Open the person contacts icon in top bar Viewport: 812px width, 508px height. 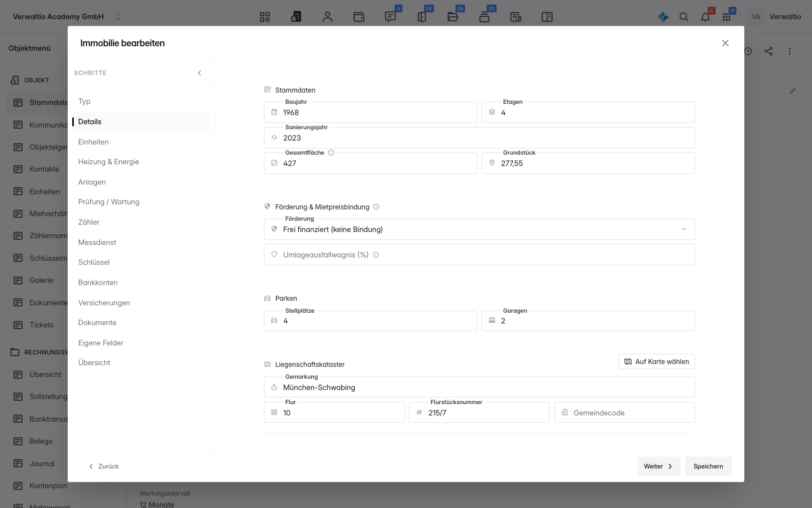(x=328, y=17)
